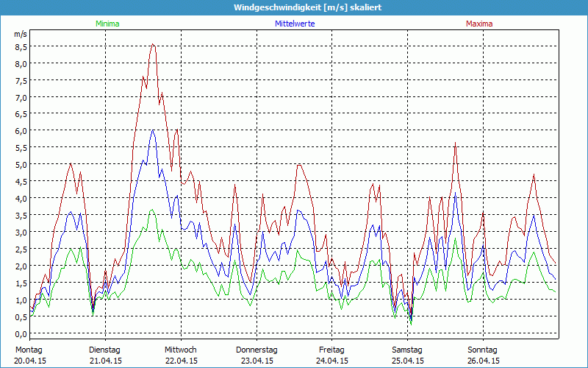588x368 pixels.
Task: Click the Donnerstag day label
Action: [x=257, y=350]
